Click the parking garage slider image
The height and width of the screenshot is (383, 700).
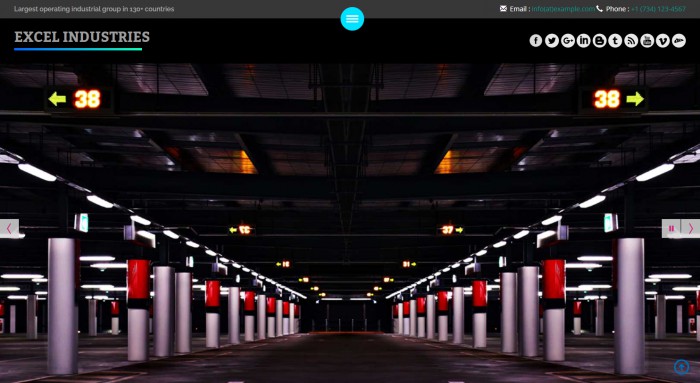click(x=350, y=223)
